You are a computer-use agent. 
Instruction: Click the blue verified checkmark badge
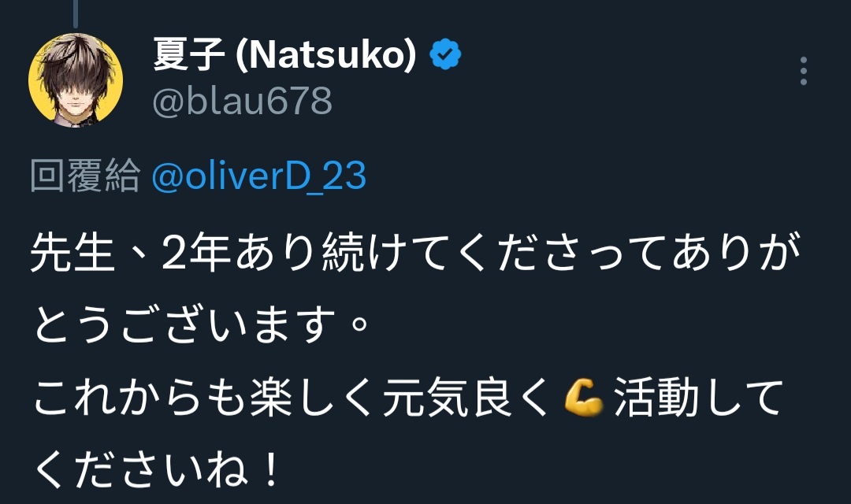[445, 54]
